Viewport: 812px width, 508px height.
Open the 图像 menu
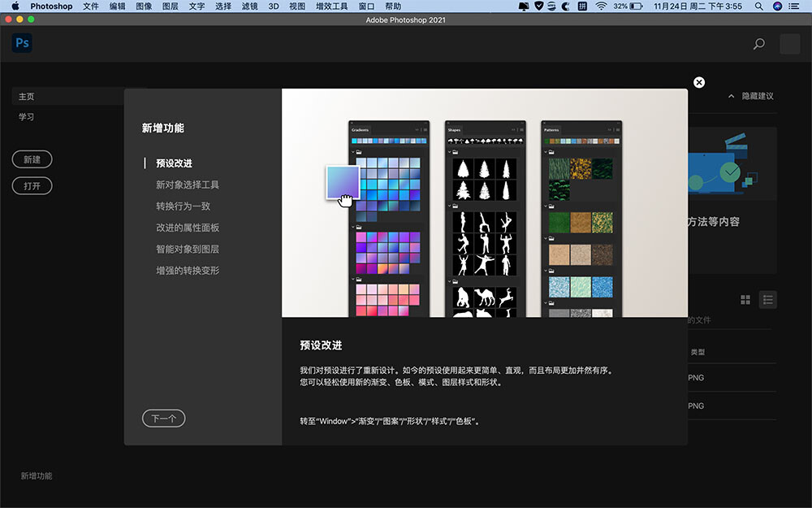tap(144, 7)
